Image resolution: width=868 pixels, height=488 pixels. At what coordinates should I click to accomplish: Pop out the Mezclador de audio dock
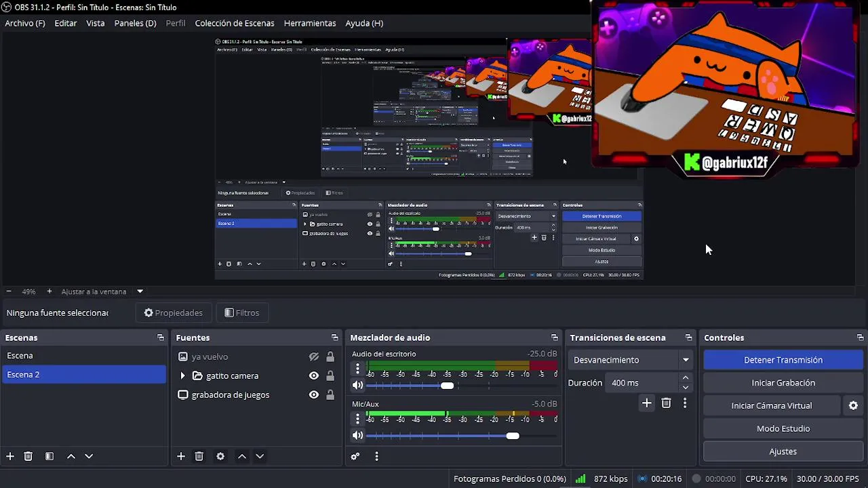point(555,338)
